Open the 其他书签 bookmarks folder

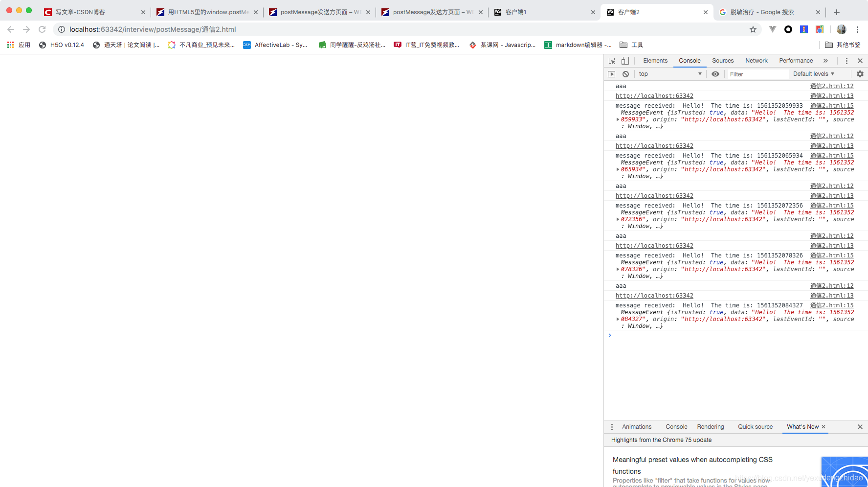843,45
